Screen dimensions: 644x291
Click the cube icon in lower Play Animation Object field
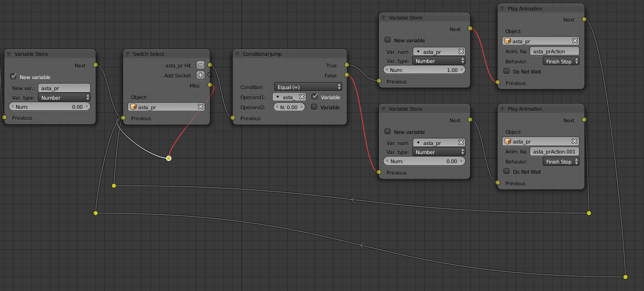tap(508, 141)
